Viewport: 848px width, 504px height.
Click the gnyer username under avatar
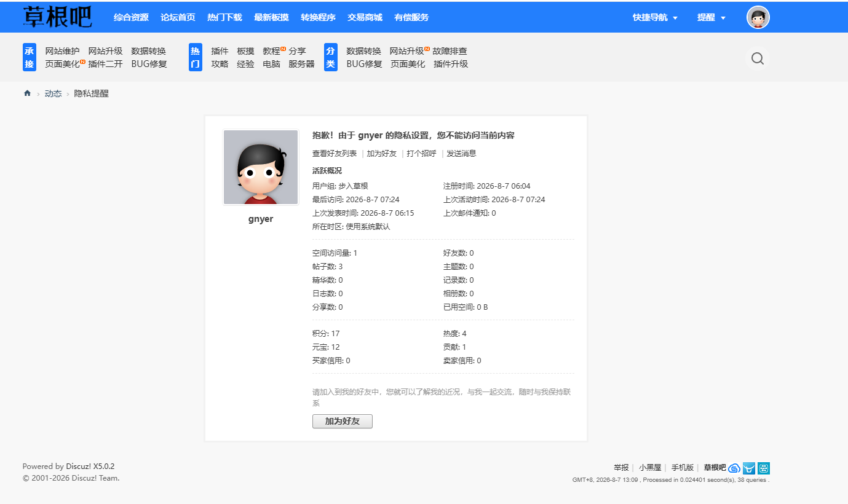pos(261,219)
